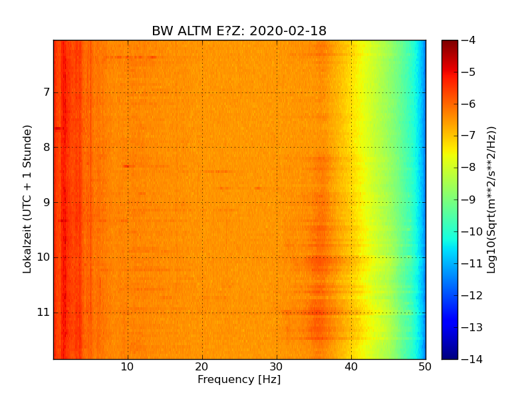
Task: Click the colorbar tick label −8
Action: coord(469,168)
